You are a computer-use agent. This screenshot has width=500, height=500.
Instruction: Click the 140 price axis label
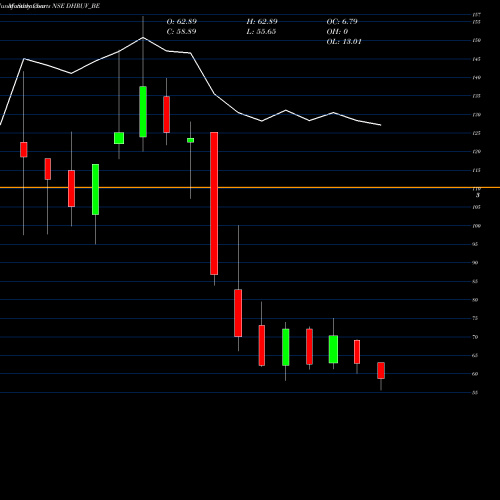477,77
